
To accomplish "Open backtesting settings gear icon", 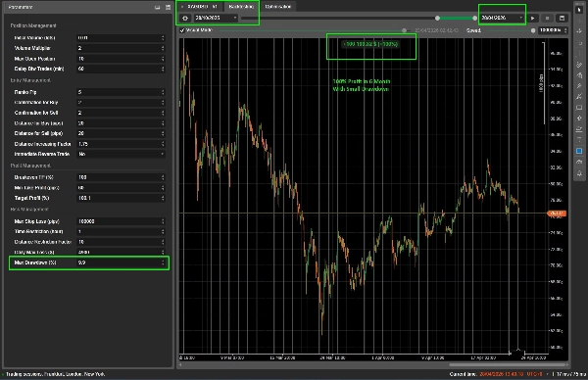I will click(x=185, y=18).
